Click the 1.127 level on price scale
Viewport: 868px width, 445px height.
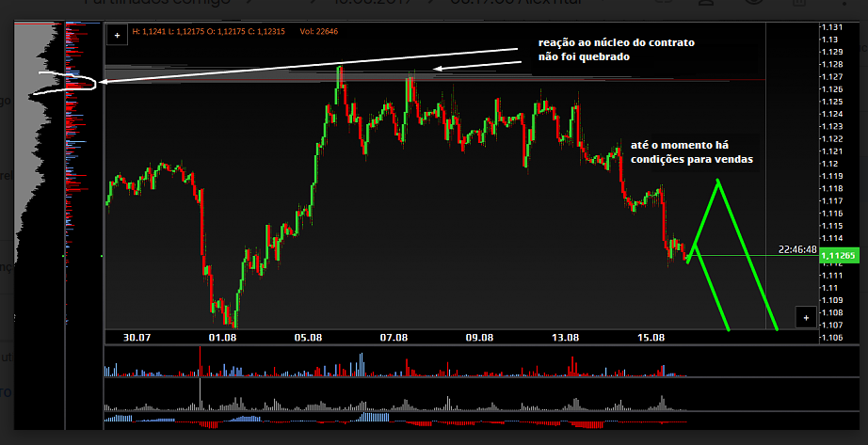pyautogui.click(x=834, y=77)
